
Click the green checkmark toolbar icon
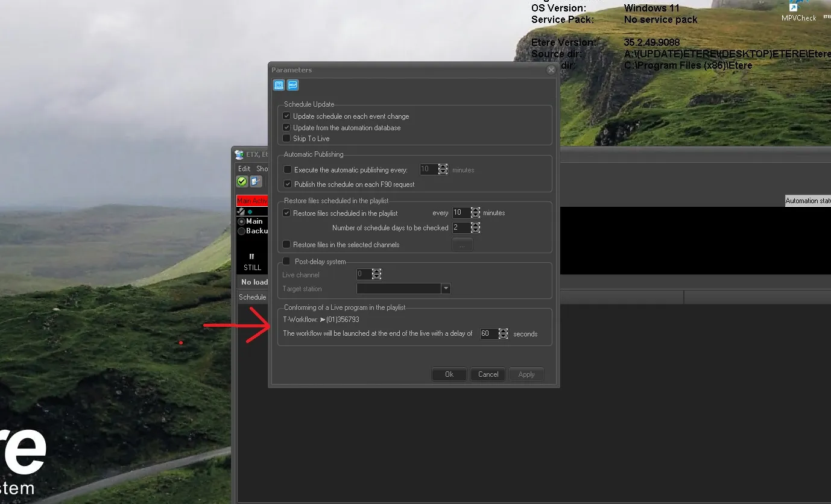click(x=242, y=181)
